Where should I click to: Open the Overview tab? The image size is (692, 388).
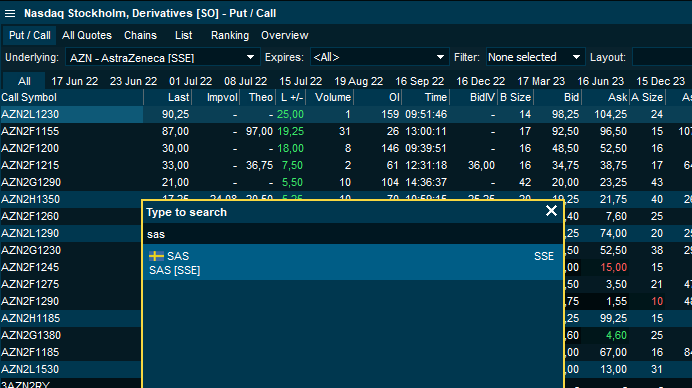click(x=285, y=35)
